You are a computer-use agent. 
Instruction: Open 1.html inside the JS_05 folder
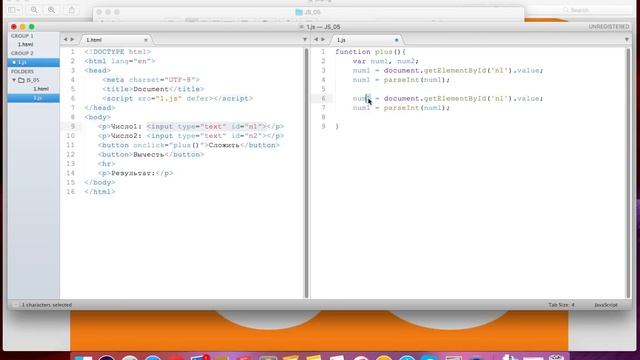41,89
